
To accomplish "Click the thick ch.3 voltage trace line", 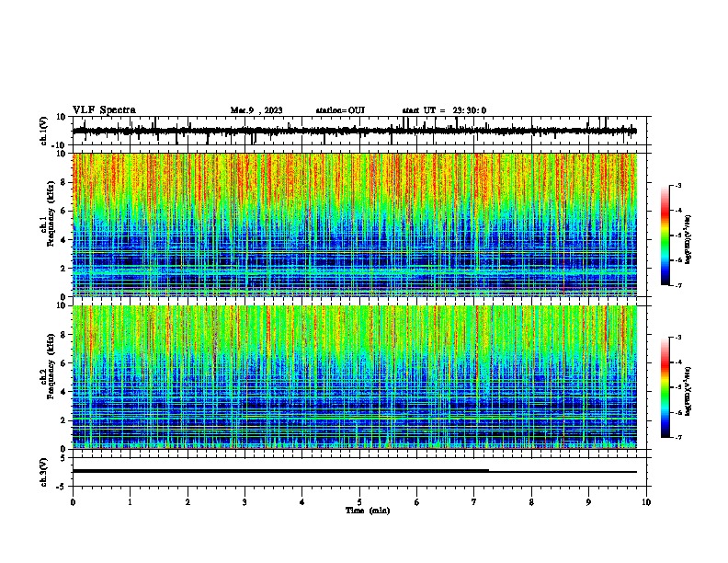I will pyautogui.click(x=280, y=471).
